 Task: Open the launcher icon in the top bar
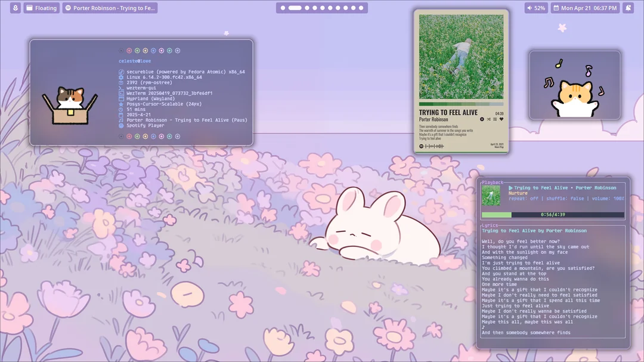(x=15, y=8)
